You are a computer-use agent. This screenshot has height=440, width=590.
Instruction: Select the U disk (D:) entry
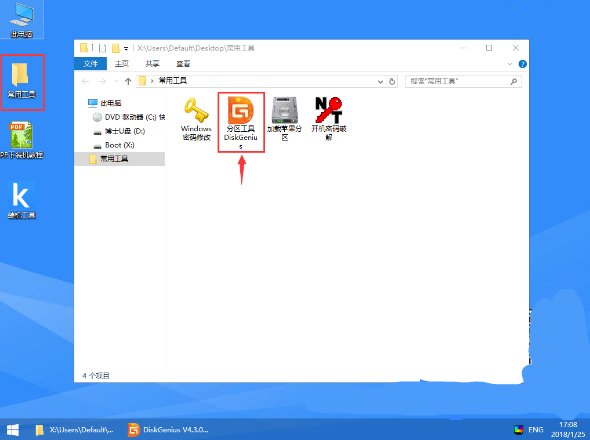[119, 131]
